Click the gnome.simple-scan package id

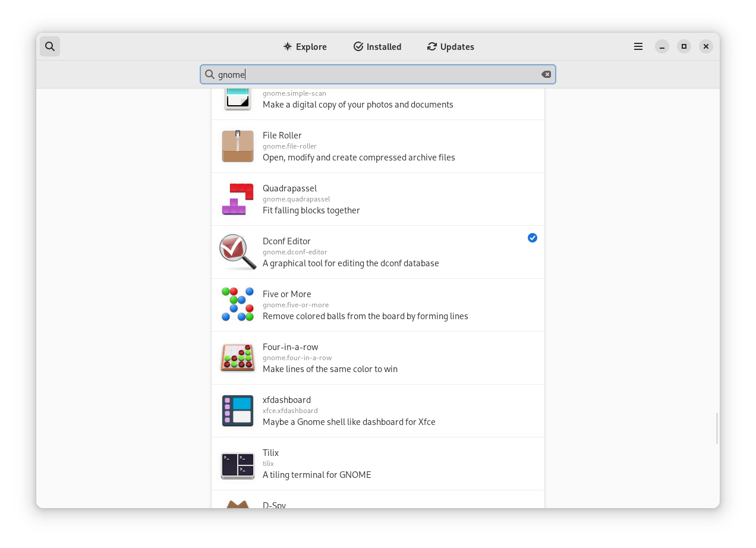point(294,93)
